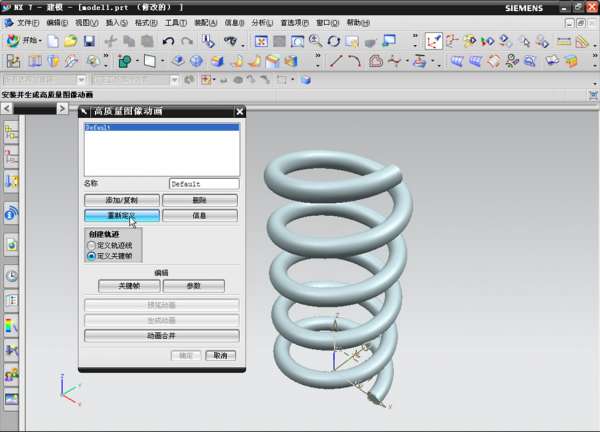Select the 定义关键帧 radio button
This screenshot has width=600, height=432.
point(92,256)
